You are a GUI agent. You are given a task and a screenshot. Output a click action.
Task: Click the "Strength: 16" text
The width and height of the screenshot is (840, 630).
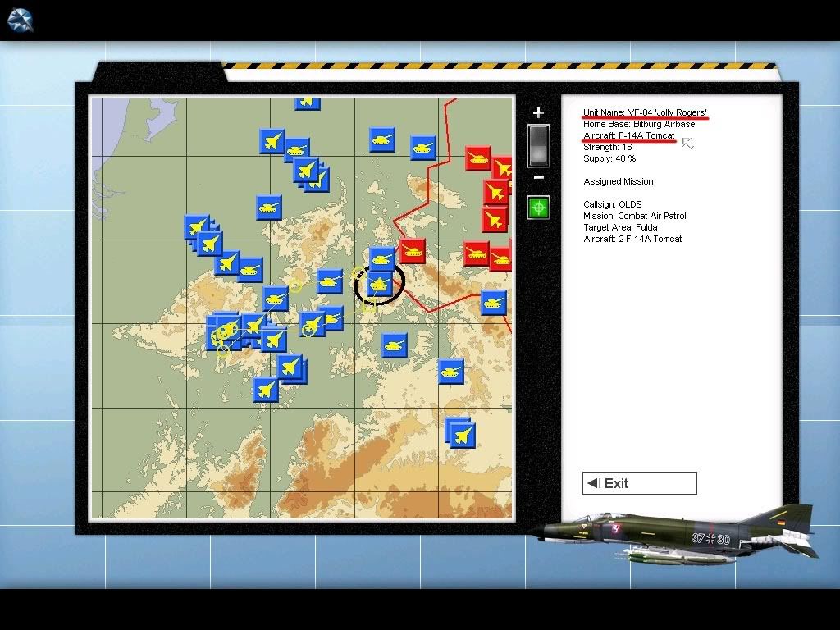[x=608, y=147]
